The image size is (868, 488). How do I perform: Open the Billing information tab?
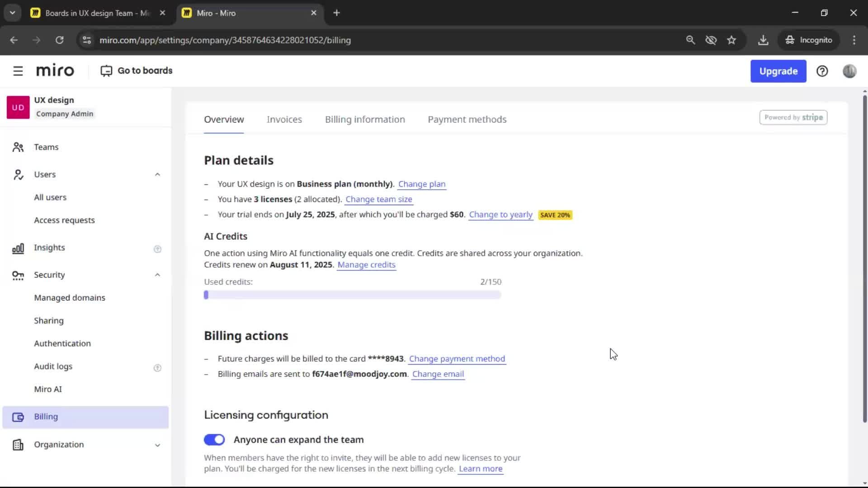tap(365, 120)
